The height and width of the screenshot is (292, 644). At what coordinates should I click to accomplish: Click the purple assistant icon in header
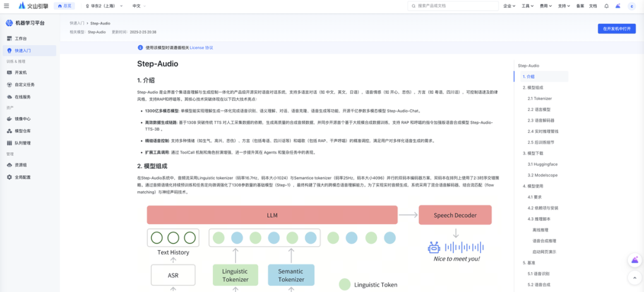(618, 6)
